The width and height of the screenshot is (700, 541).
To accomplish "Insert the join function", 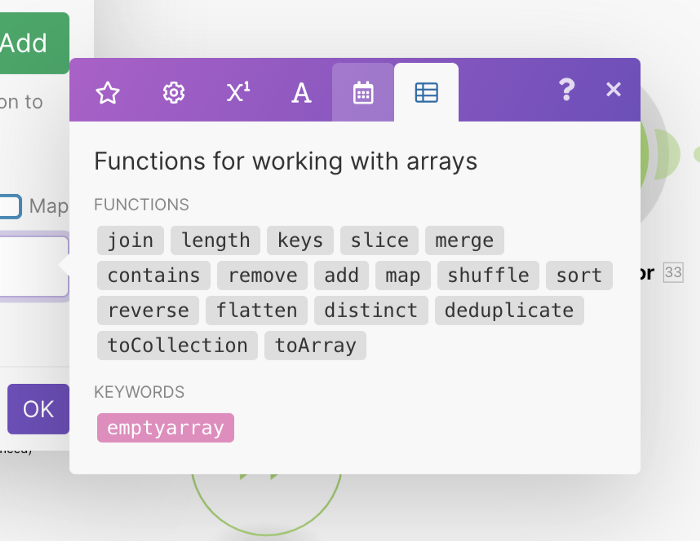I will [130, 241].
